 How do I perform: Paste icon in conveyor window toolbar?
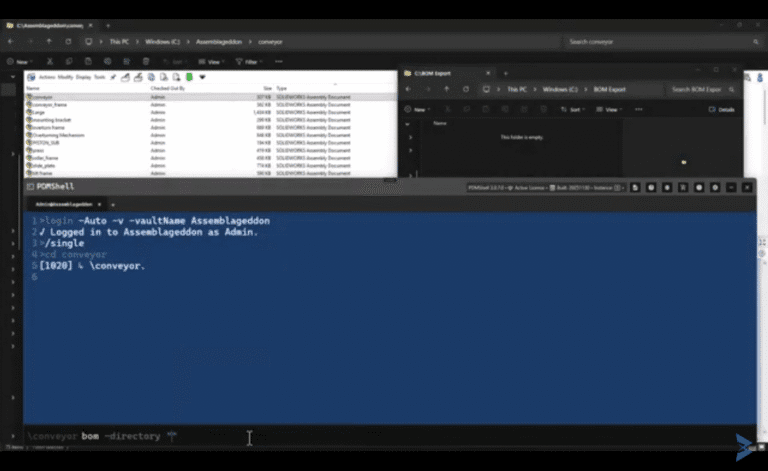coord(88,62)
